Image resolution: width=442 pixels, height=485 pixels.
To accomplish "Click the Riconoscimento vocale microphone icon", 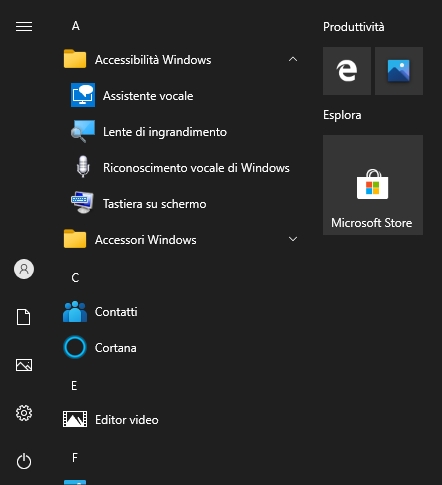I will pyautogui.click(x=83, y=167).
